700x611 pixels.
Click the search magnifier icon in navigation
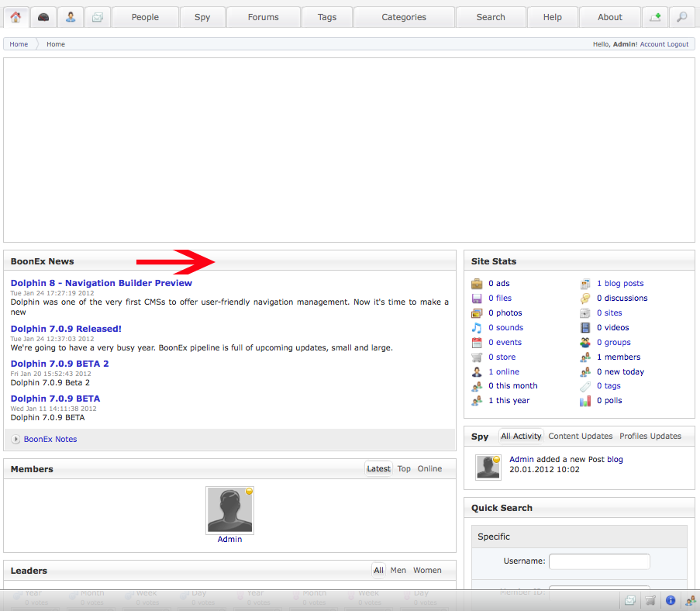coord(681,17)
